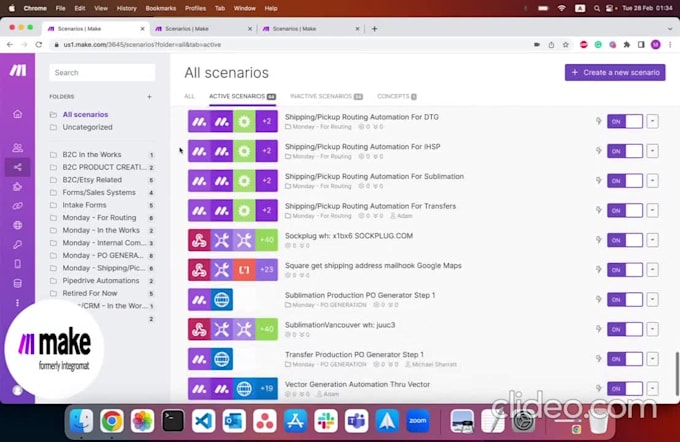Viewport: 680px width, 442px height.
Task: Click the Chrome address bar URL
Action: pyautogui.click(x=142, y=44)
